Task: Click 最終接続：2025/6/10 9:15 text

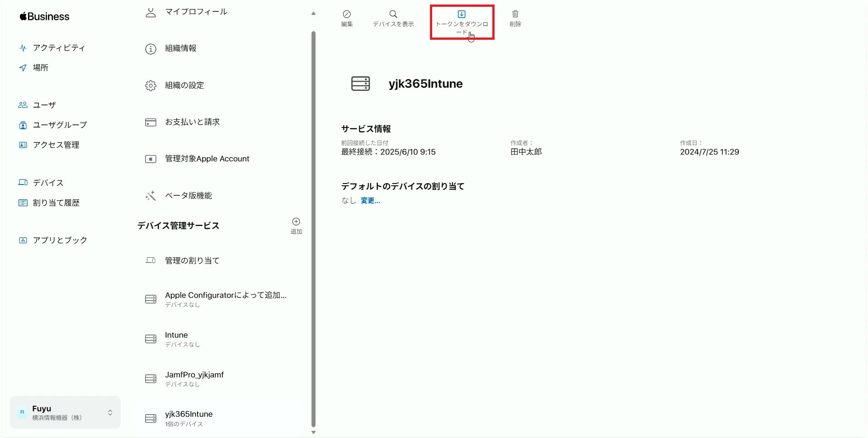Action: point(388,152)
